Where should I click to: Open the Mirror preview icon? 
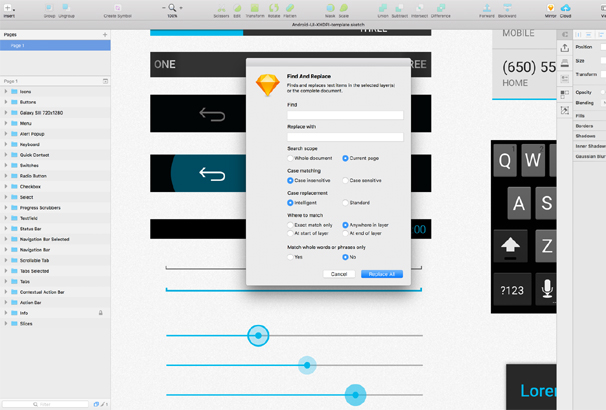[550, 9]
